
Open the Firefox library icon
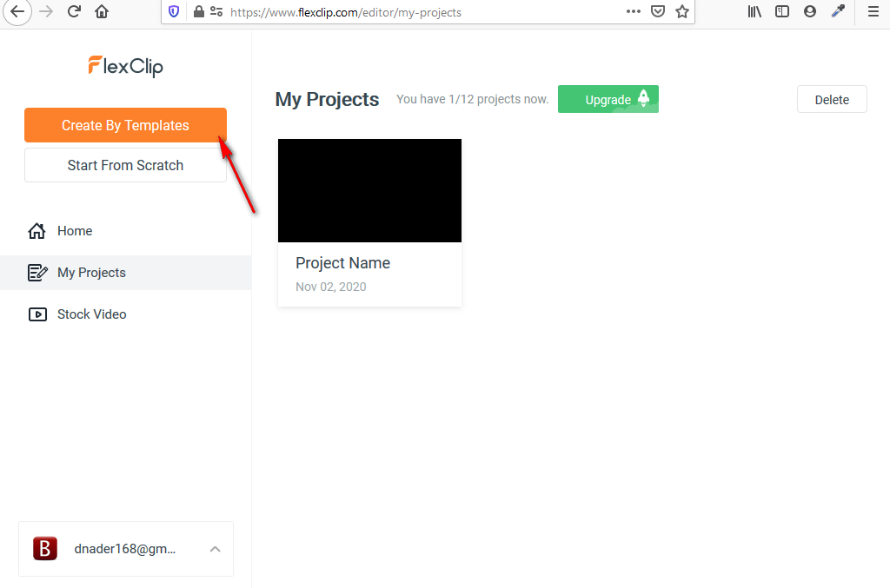754,11
